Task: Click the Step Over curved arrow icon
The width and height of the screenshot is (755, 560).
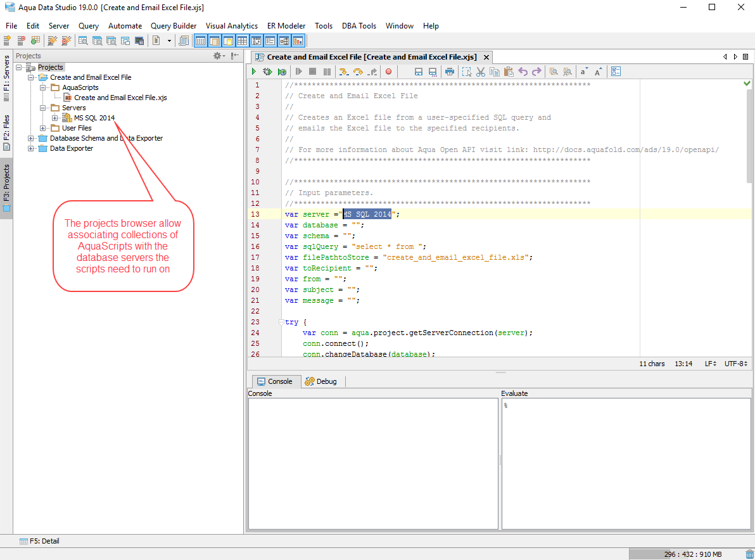Action: (x=358, y=72)
